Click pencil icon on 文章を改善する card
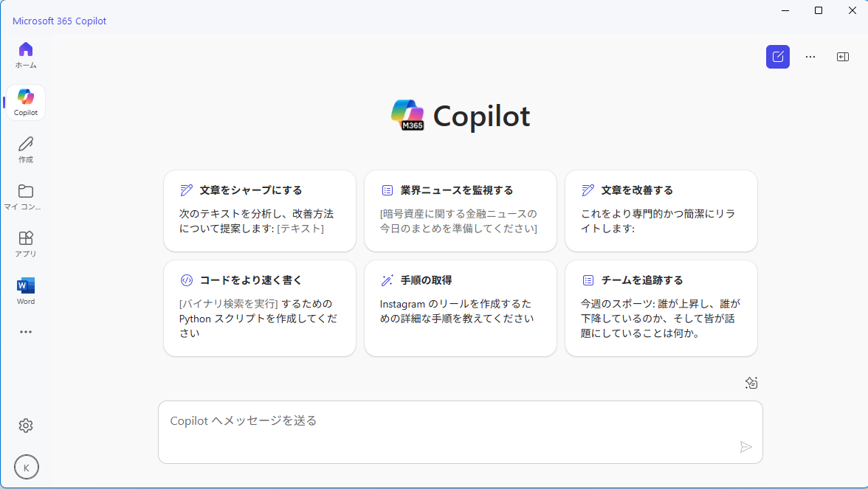This screenshot has height=489, width=868. click(588, 190)
